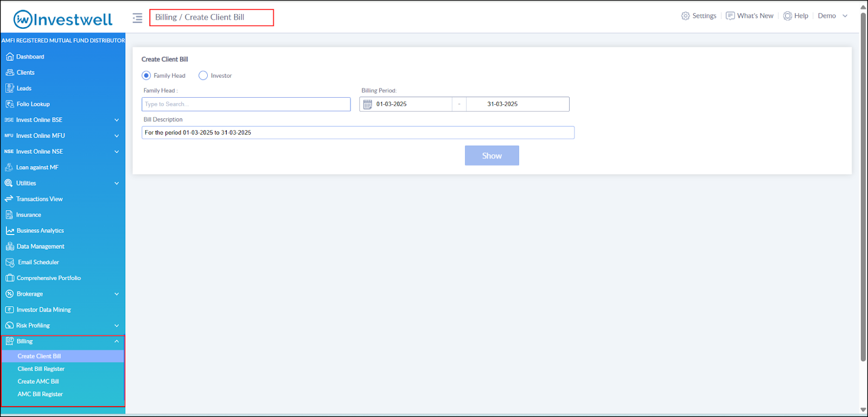Viewport: 868px width, 417px height.
Task: Expand the Utilities menu chevron
Action: click(117, 184)
